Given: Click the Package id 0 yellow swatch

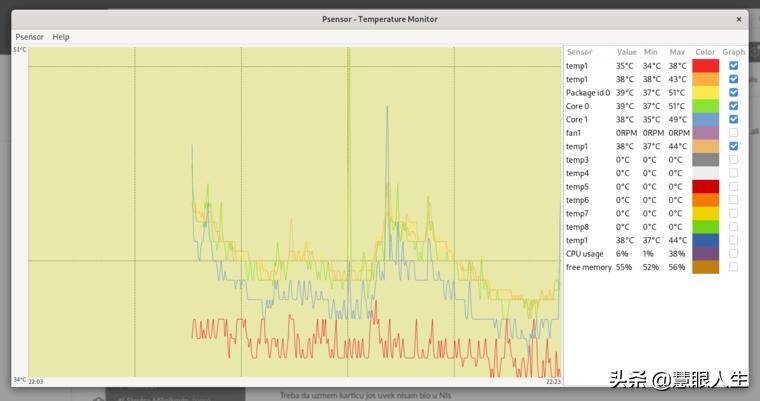Looking at the screenshot, I should (x=705, y=93).
